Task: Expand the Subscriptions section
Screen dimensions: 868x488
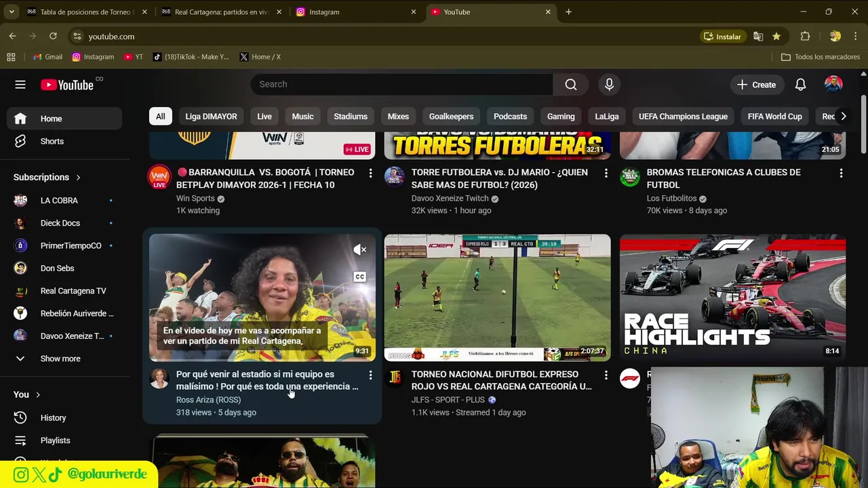Action: click(x=47, y=177)
